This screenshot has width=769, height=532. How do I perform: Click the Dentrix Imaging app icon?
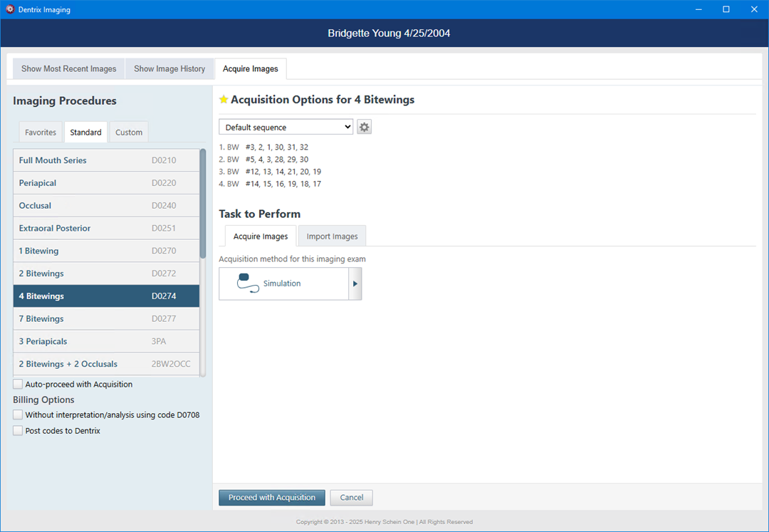click(10, 9)
